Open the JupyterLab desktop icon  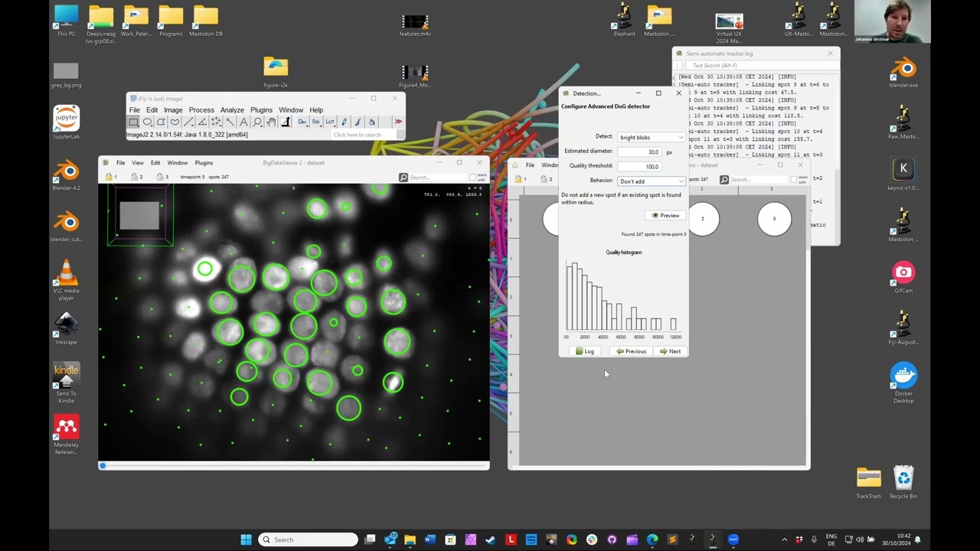67,123
